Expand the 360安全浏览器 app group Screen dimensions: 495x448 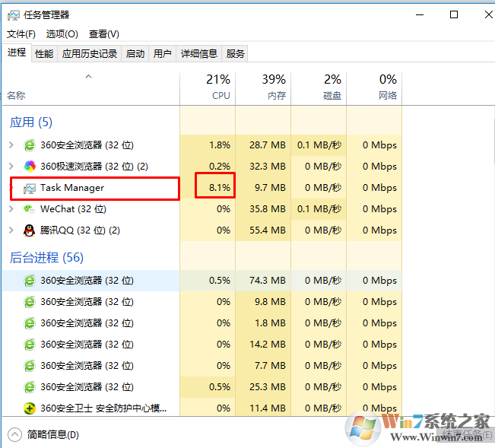pos(11,145)
